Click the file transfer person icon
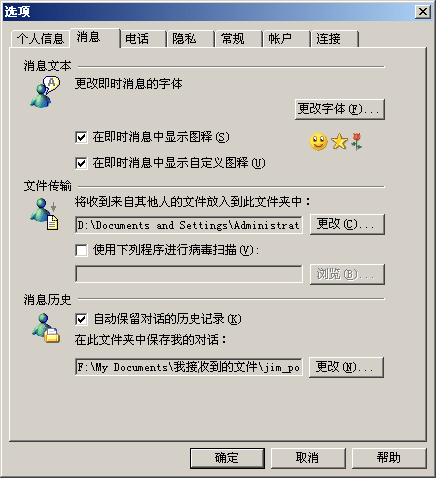The height and width of the screenshot is (478, 436). click(45, 214)
